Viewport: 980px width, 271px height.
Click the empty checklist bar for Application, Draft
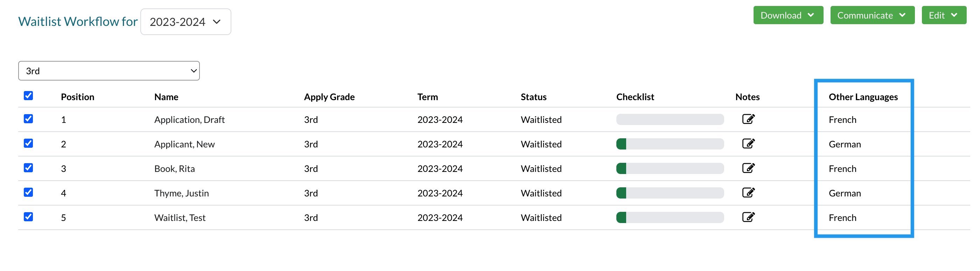670,119
